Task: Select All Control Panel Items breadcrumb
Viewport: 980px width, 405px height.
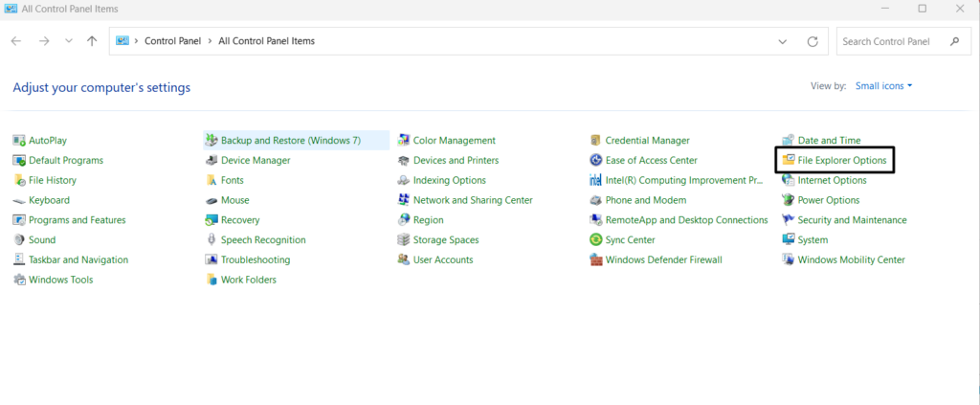Action: [x=266, y=41]
